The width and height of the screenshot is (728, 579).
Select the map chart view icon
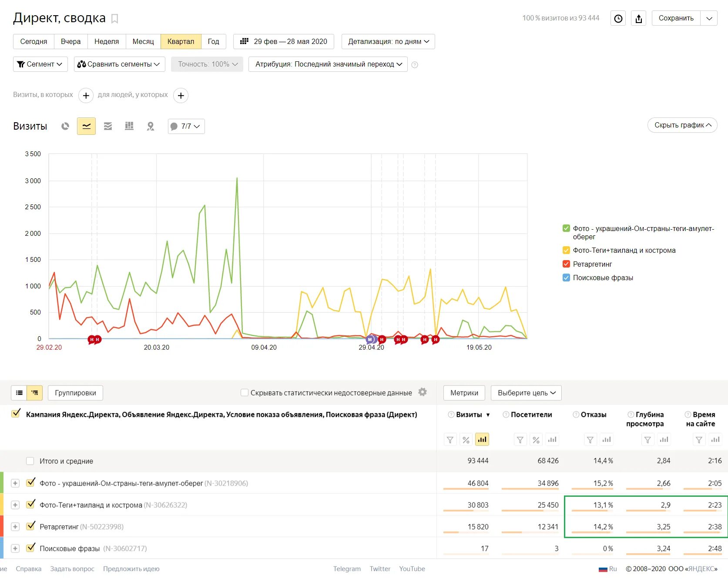tap(151, 126)
